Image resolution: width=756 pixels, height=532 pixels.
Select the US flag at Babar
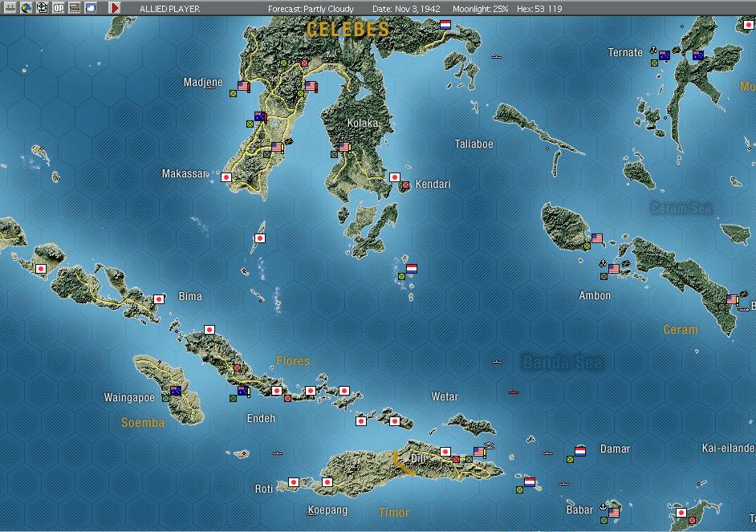[x=614, y=512]
